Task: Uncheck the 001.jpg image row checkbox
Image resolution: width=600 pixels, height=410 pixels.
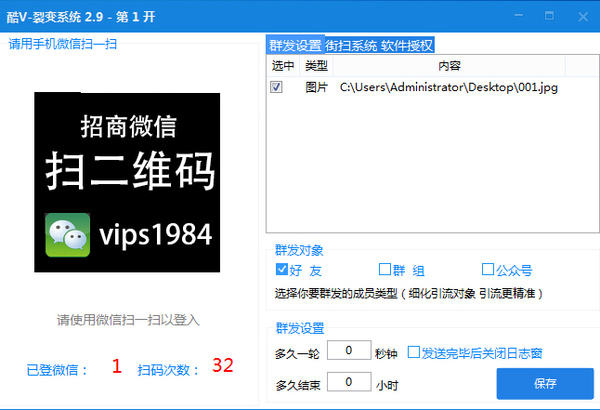Action: tap(276, 87)
